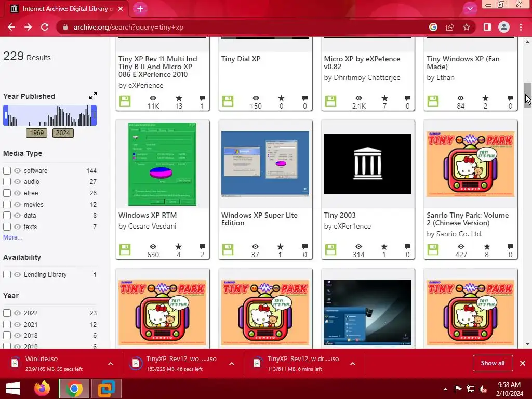Open muted volume tray icon
Viewport: 532px width, 399px height.
coord(483,389)
